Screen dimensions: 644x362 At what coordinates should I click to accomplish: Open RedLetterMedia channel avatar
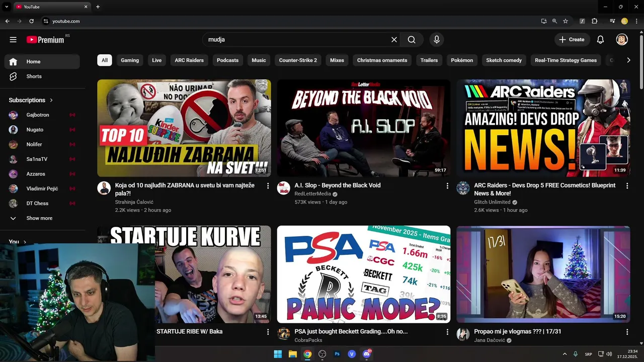pos(284,188)
